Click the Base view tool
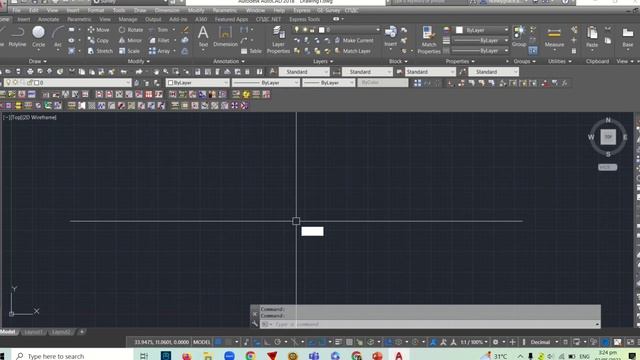The width and height of the screenshot is (640, 360). click(628, 37)
